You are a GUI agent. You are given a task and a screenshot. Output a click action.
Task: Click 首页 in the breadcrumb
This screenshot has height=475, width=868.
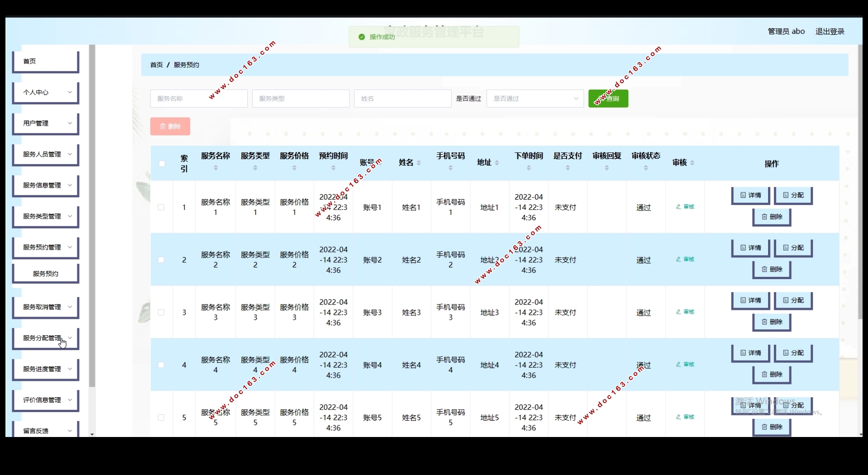(x=156, y=65)
